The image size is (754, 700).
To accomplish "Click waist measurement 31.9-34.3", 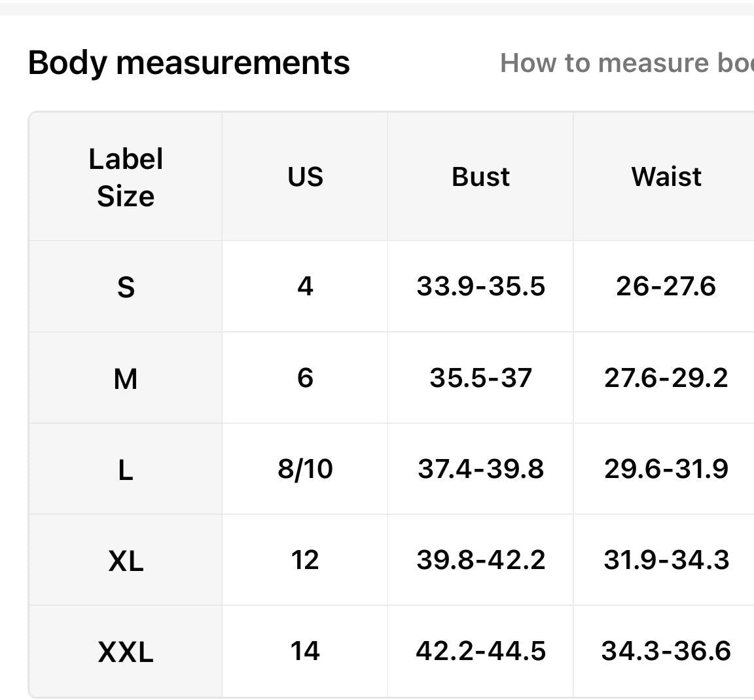I will [666, 560].
